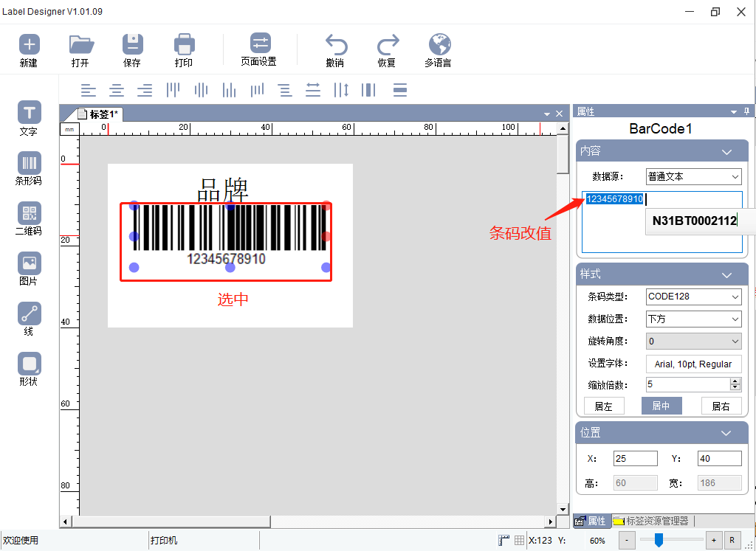Select the 文字 text tool
Image resolution: width=756 pixels, height=551 pixels.
[29, 113]
